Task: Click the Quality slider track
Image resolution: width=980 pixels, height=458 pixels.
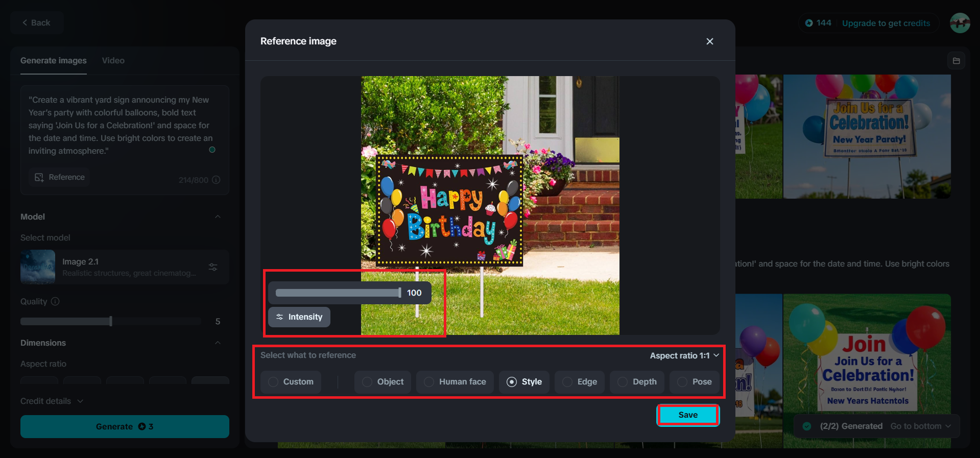Action: click(x=111, y=321)
